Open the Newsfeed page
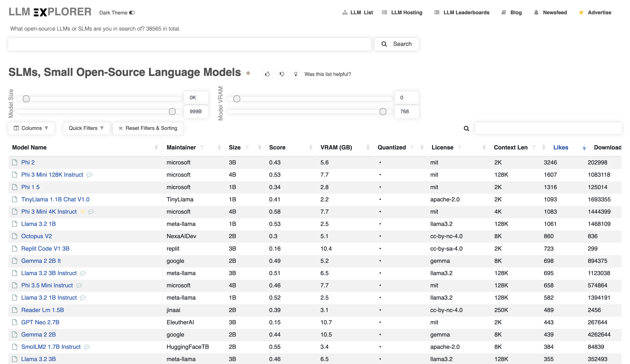Screen dimensions: 630x364 point(550,12)
